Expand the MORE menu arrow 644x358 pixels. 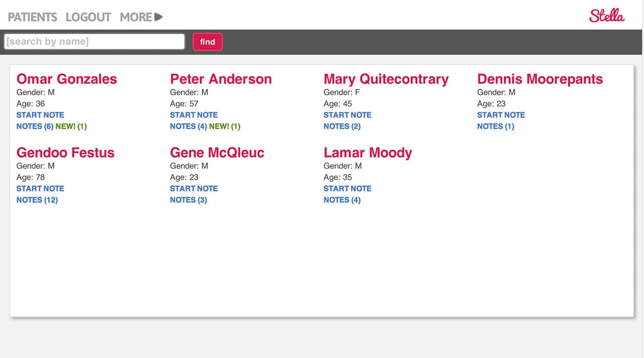click(x=158, y=17)
